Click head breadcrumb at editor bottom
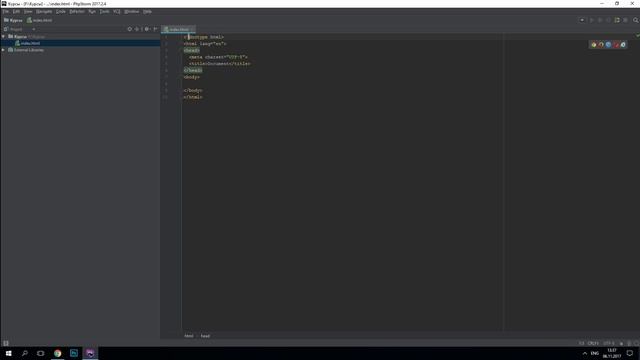 pos(205,336)
